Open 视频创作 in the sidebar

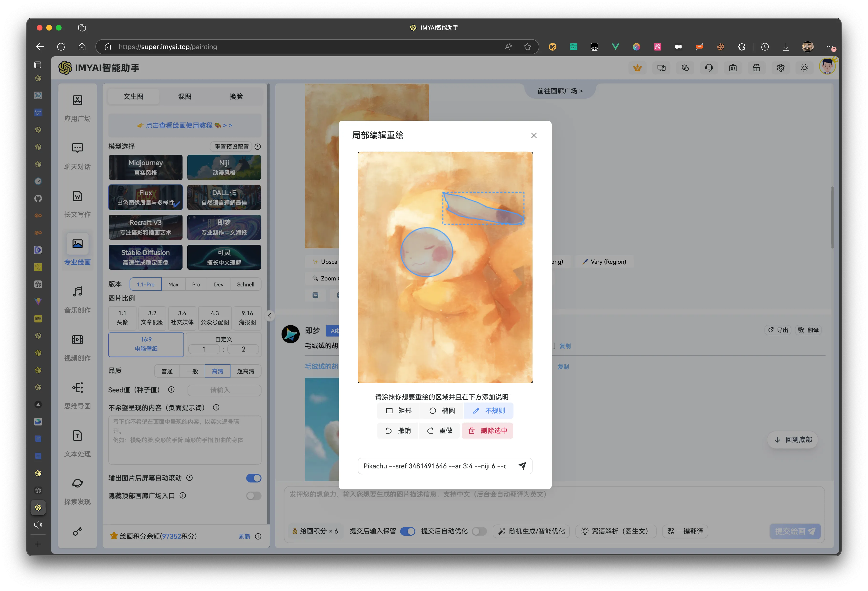[77, 347]
